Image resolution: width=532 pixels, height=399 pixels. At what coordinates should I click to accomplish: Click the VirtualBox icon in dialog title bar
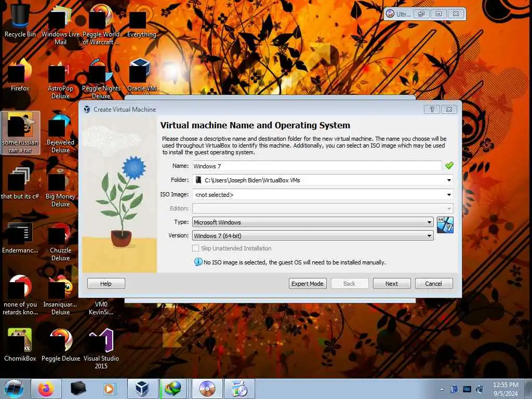point(87,109)
